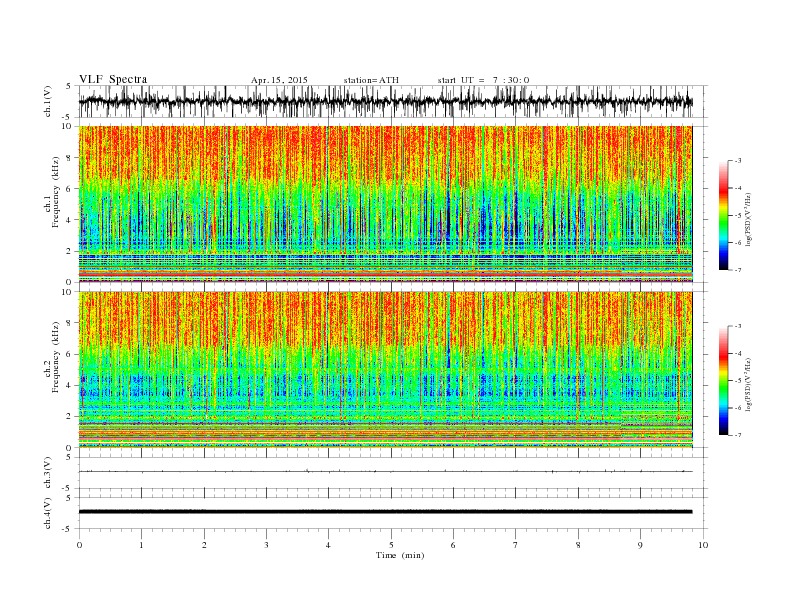Screen dimensions: 792x612
Task: Click the time axis tick label "7"
Action: [516, 545]
